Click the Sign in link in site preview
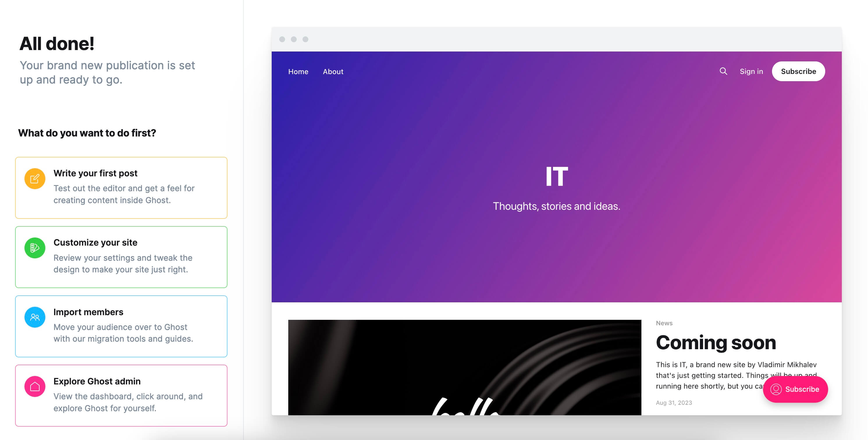 751,71
